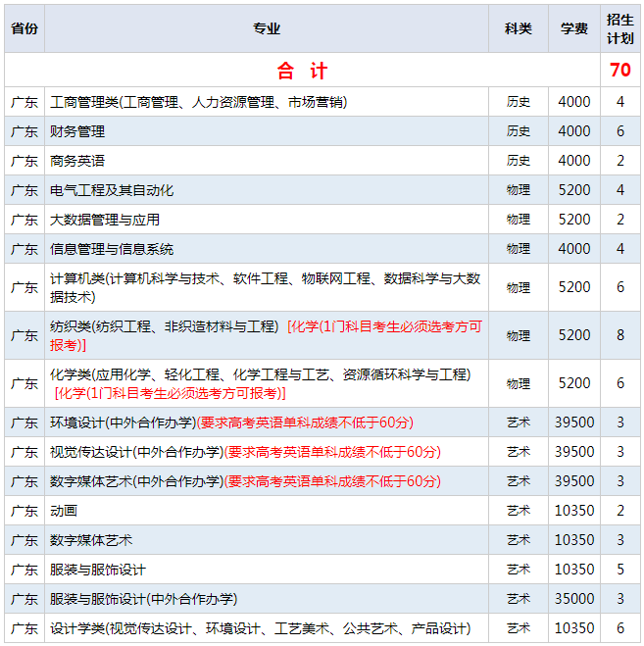The height and width of the screenshot is (646, 644).
Task: Select the 财务管理 major cell
Action: [x=267, y=131]
